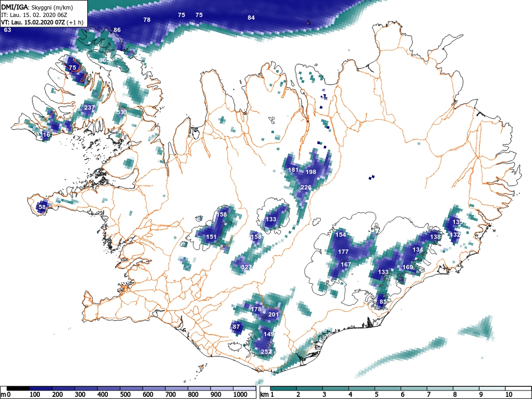Click the visibility value 132
The image size is (532, 399).
(x=455, y=235)
